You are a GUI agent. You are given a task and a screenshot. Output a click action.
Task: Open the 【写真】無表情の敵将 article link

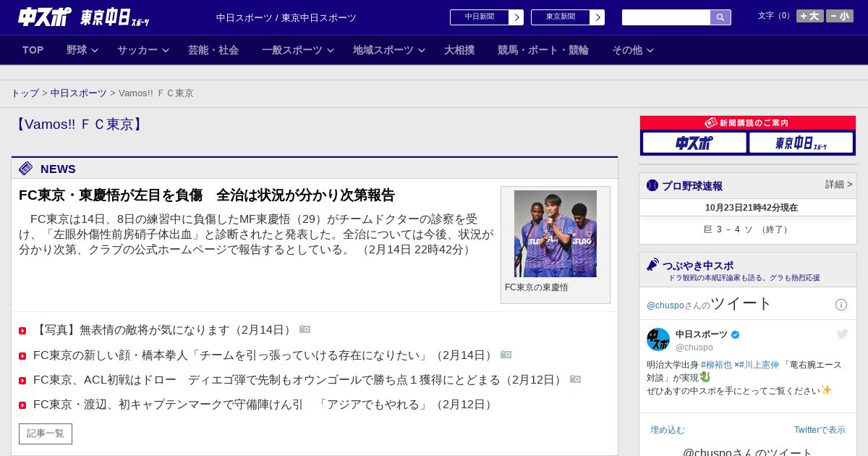pos(164,330)
